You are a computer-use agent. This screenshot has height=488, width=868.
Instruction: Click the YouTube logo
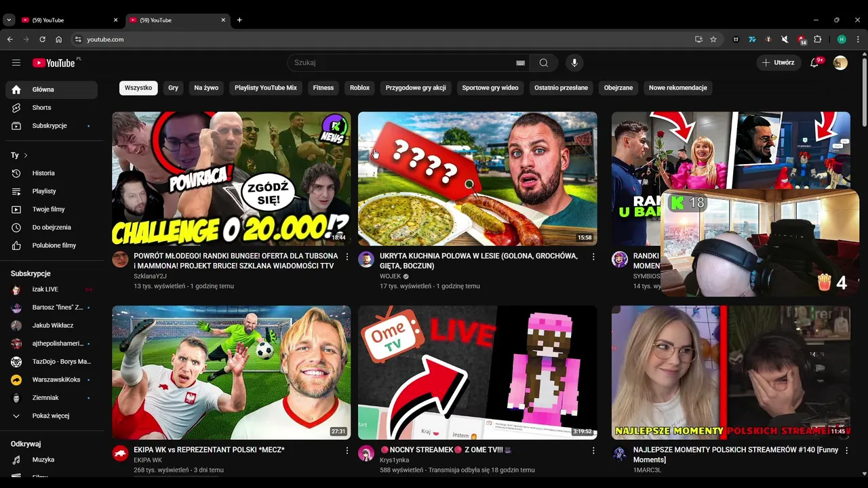coord(54,63)
